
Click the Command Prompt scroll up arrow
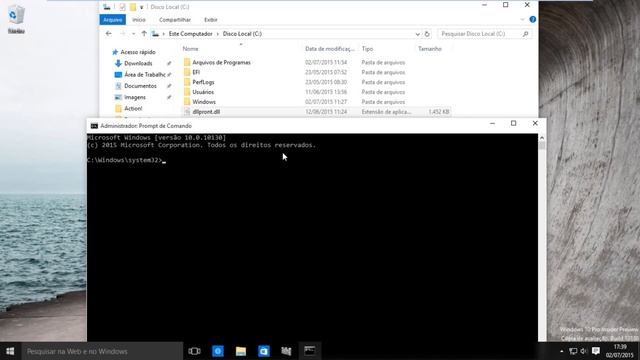(542, 138)
